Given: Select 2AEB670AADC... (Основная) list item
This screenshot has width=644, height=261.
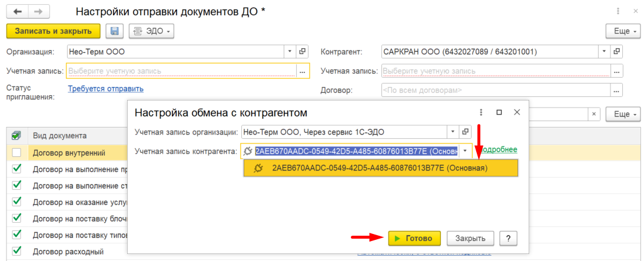Looking at the screenshot, I should [381, 168].
